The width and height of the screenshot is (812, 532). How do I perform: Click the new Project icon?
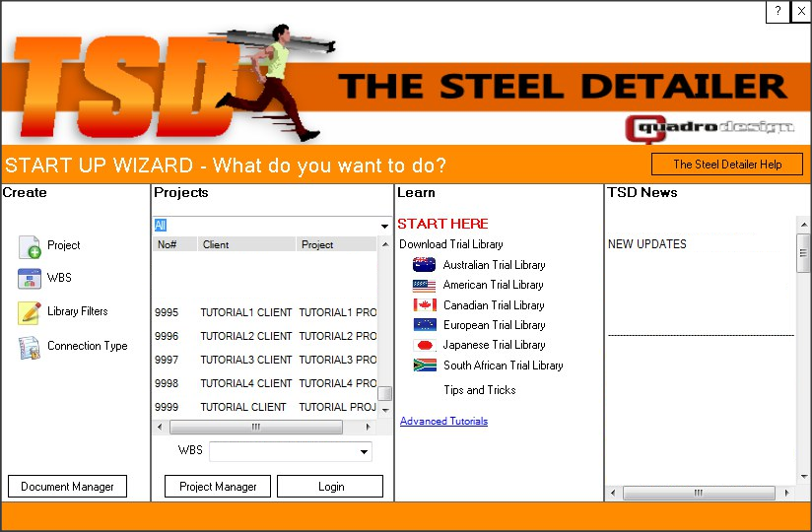30,246
